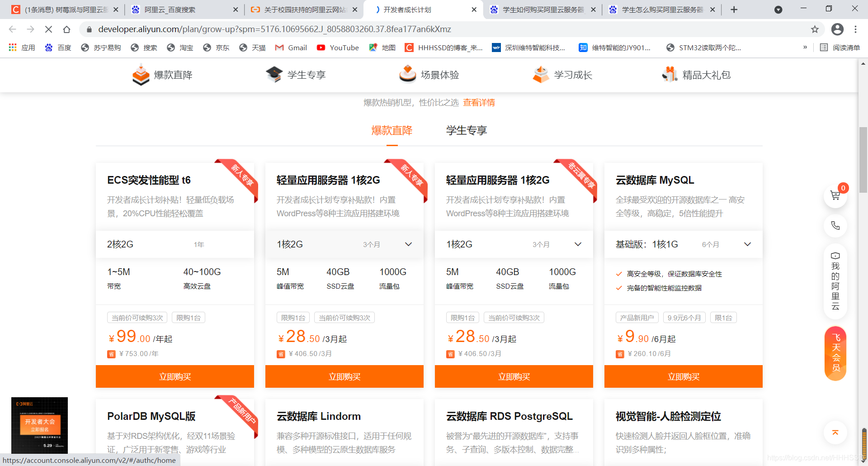
Task: Open the 飞天会员 membership badge
Action: pos(835,353)
